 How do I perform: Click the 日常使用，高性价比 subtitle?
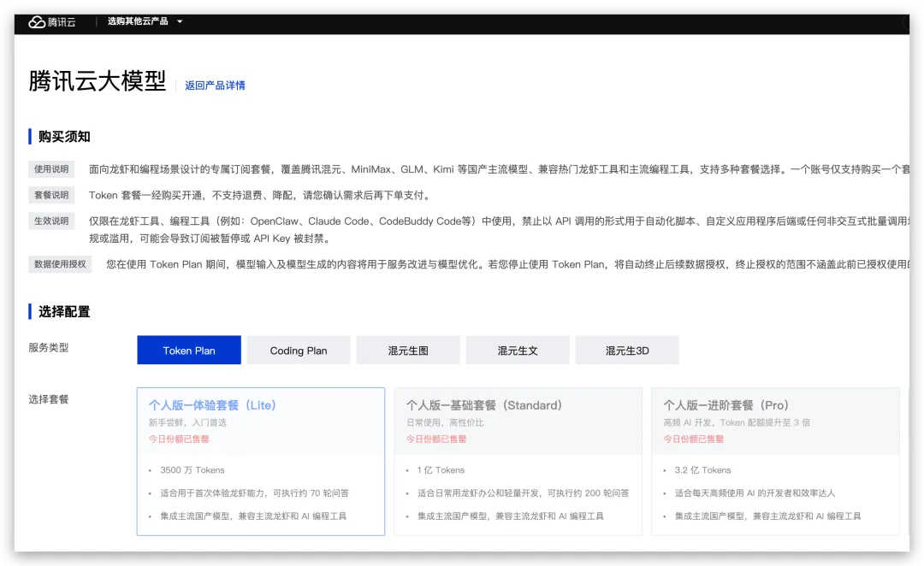point(445,422)
